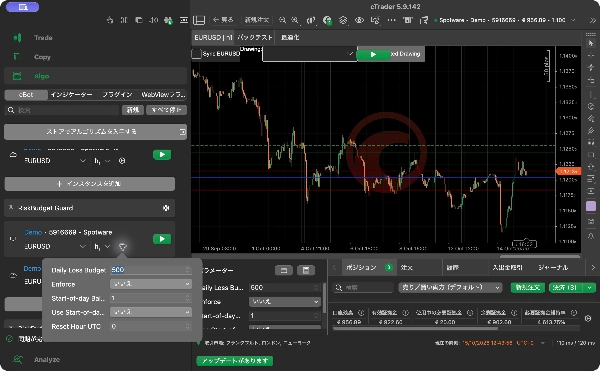Screen dimensions: 600x371
Task: Adjust the Daily Loss Budget stepper in popup
Action: pos(188,270)
